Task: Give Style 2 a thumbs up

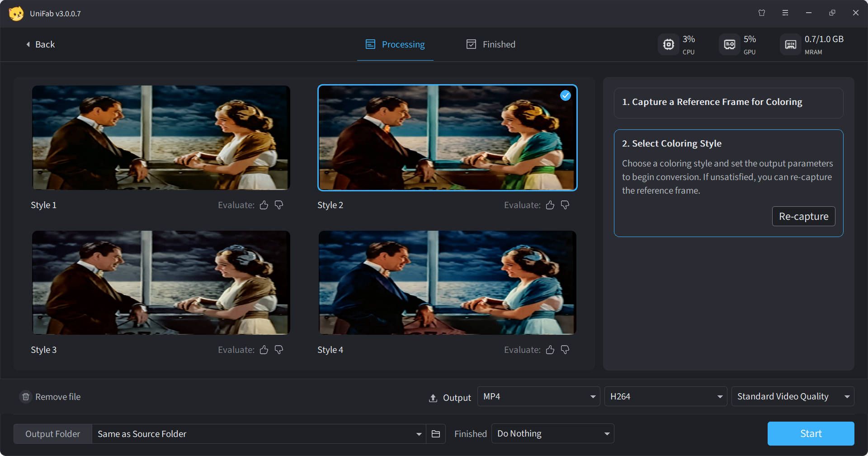Action: coord(550,205)
